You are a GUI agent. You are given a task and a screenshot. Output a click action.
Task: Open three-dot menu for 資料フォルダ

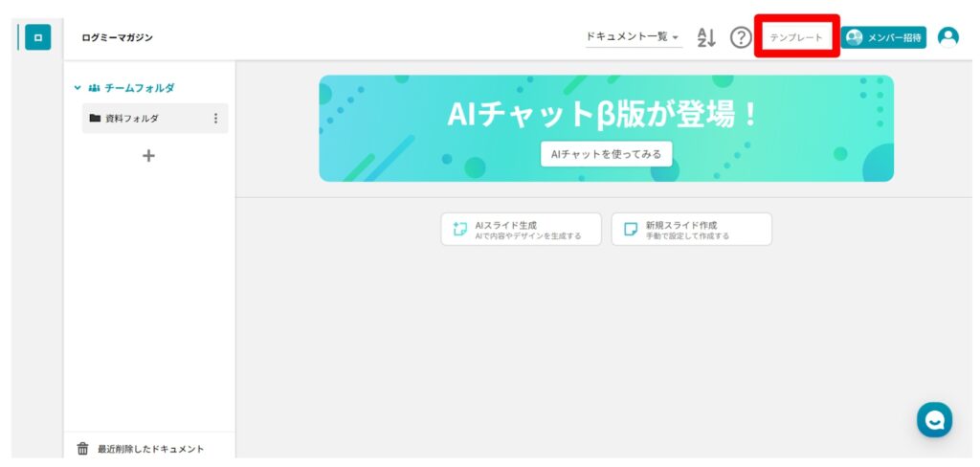(215, 119)
